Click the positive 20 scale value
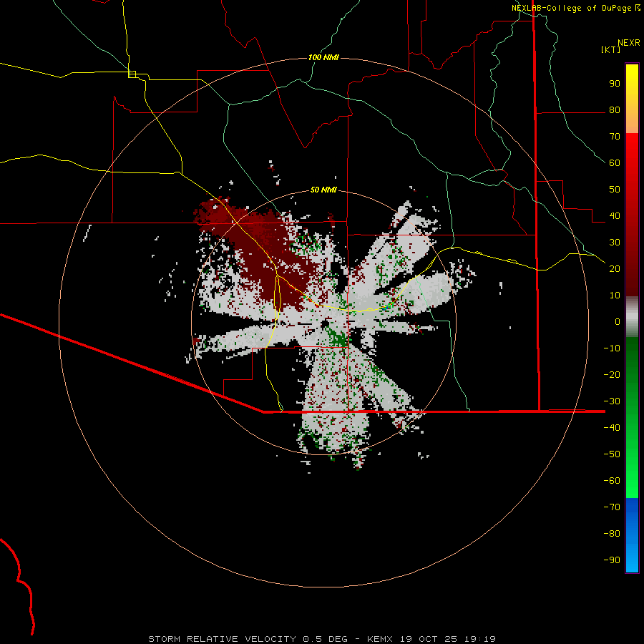 click(x=615, y=269)
